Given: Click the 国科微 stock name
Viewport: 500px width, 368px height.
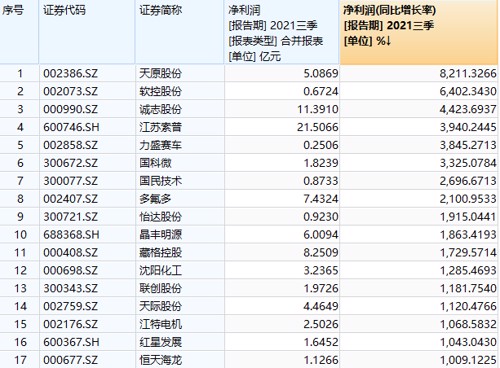Looking at the screenshot, I should point(155,163).
